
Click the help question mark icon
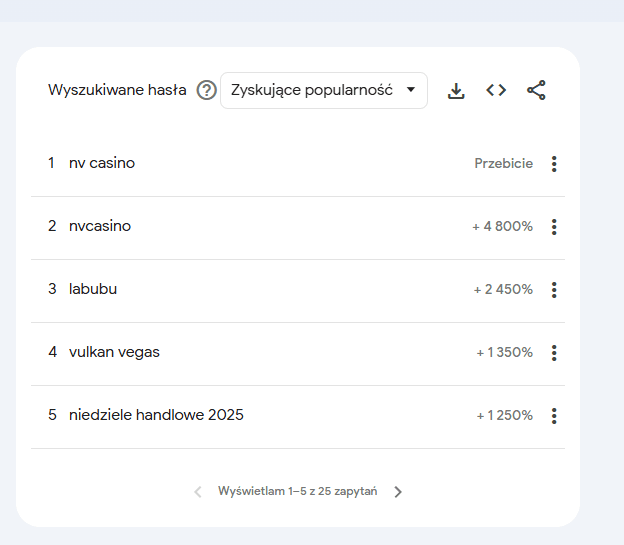[x=207, y=90]
